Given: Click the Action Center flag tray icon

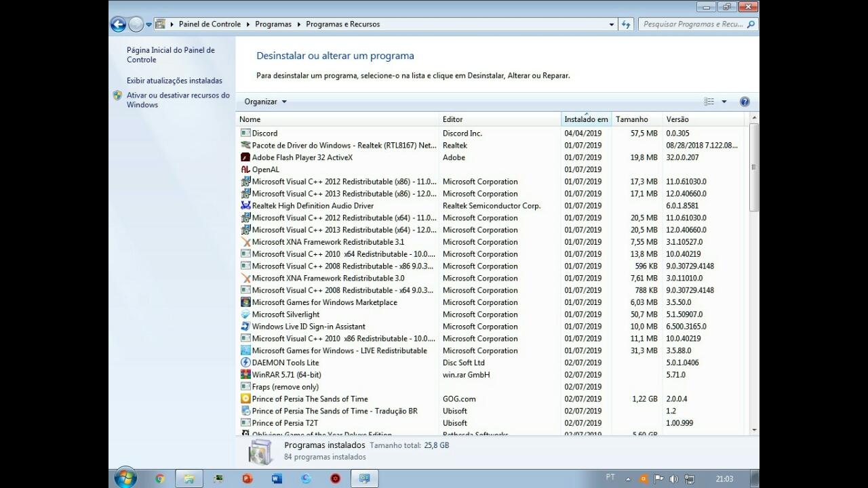Looking at the screenshot, I should click(x=658, y=479).
